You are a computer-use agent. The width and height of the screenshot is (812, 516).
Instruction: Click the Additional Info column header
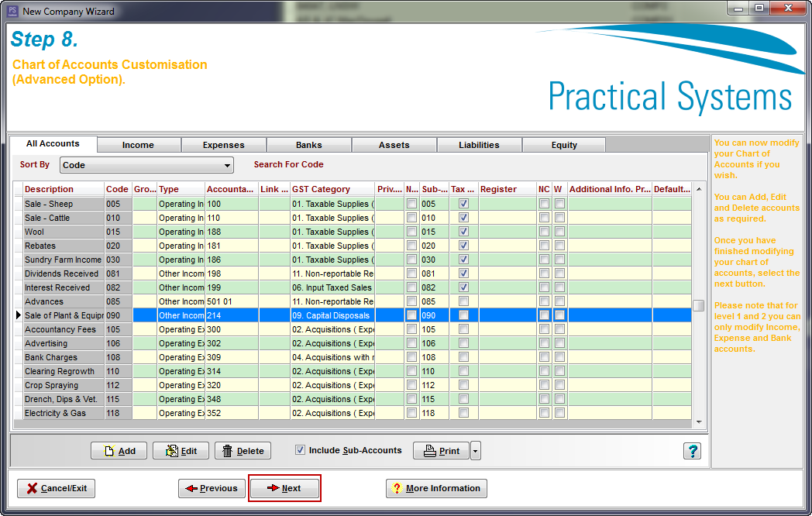click(610, 189)
